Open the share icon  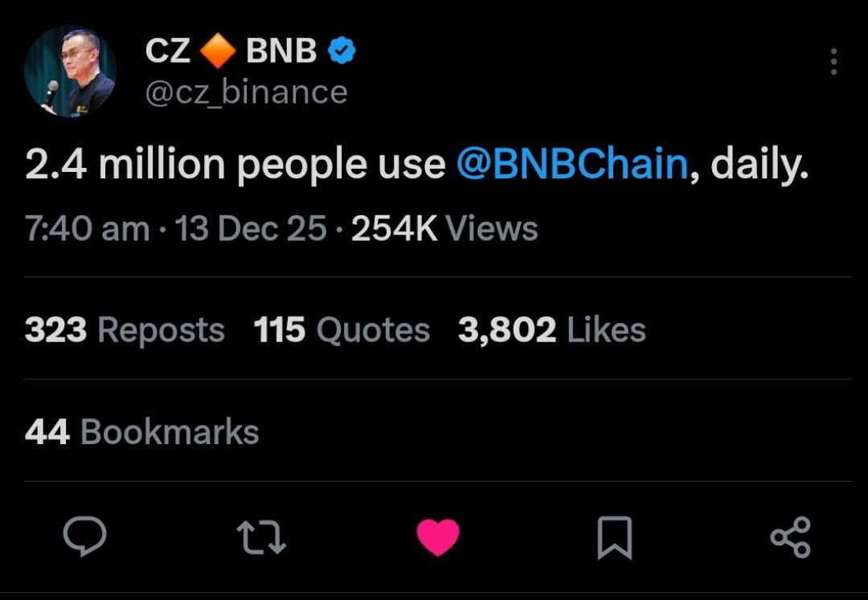coord(791,537)
